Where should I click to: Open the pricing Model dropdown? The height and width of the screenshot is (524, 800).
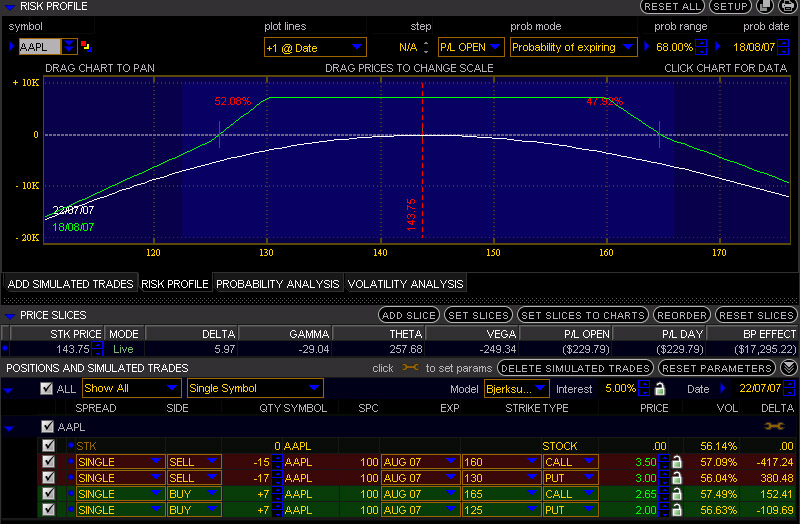point(516,388)
